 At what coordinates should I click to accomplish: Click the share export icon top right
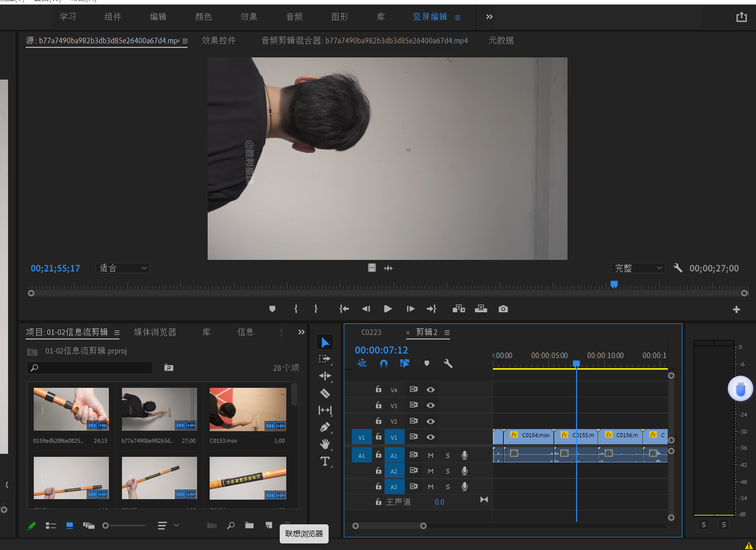pyautogui.click(x=741, y=17)
